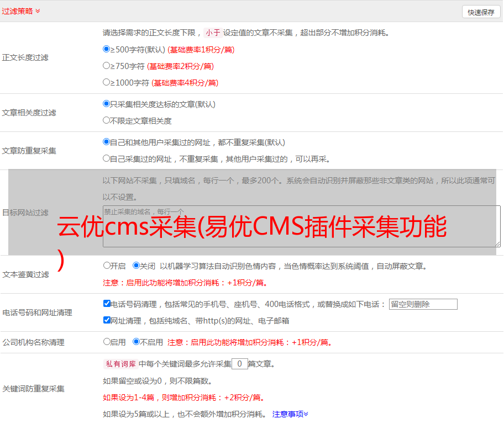Select ≥500字符(默认) length option

106,49
